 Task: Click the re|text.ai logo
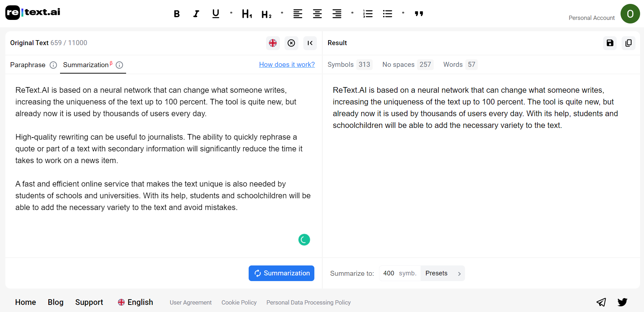click(33, 12)
